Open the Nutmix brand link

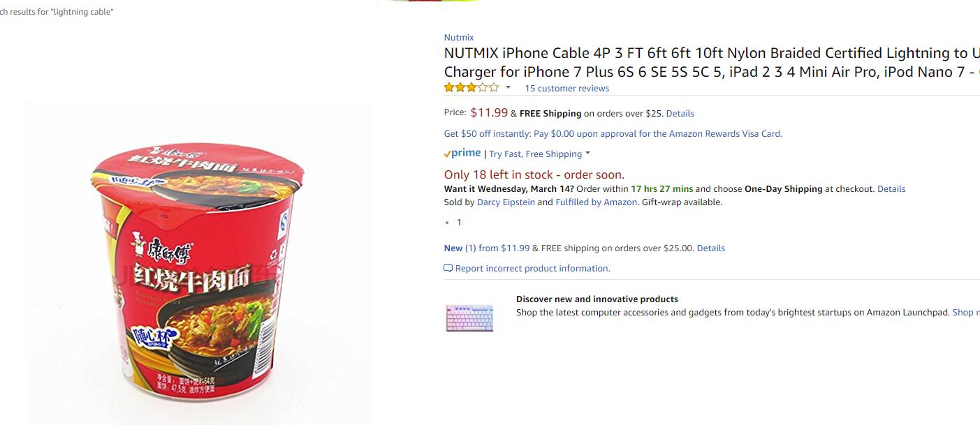(459, 38)
